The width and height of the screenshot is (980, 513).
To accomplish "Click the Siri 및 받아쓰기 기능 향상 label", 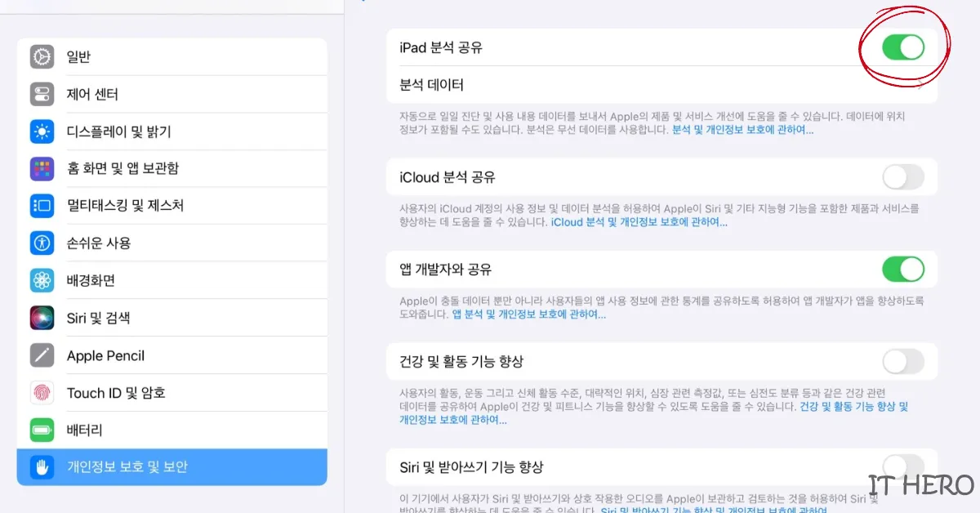I will 471,467.
